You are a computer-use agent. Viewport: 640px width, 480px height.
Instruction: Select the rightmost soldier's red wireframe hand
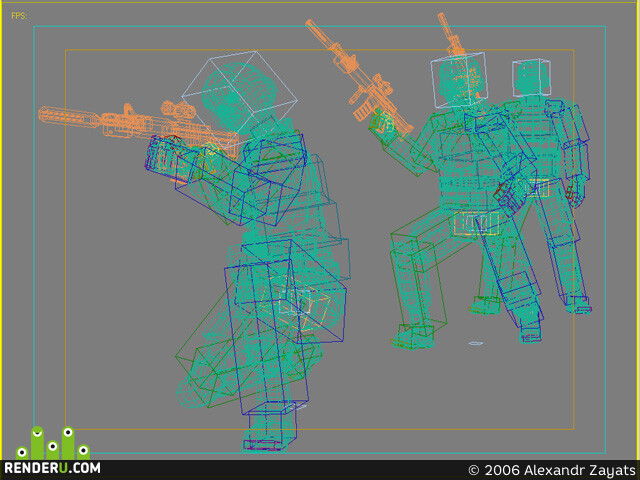(x=570, y=193)
